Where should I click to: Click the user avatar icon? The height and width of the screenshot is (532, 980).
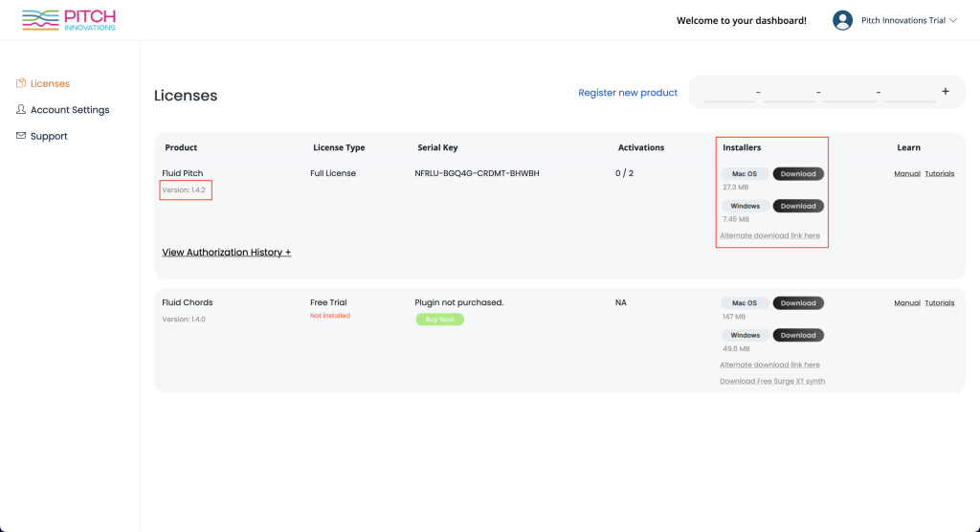842,21
